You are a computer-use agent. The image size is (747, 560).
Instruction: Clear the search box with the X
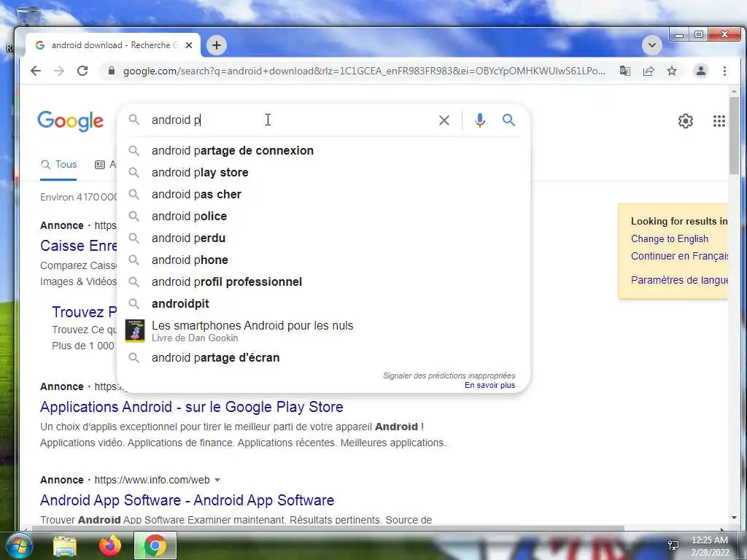[444, 120]
